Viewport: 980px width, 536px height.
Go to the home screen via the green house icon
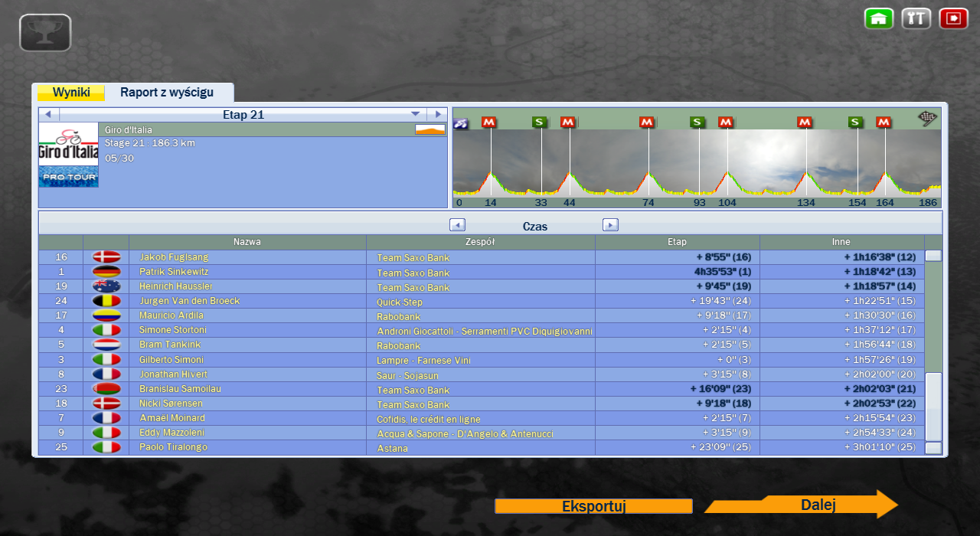[879, 18]
